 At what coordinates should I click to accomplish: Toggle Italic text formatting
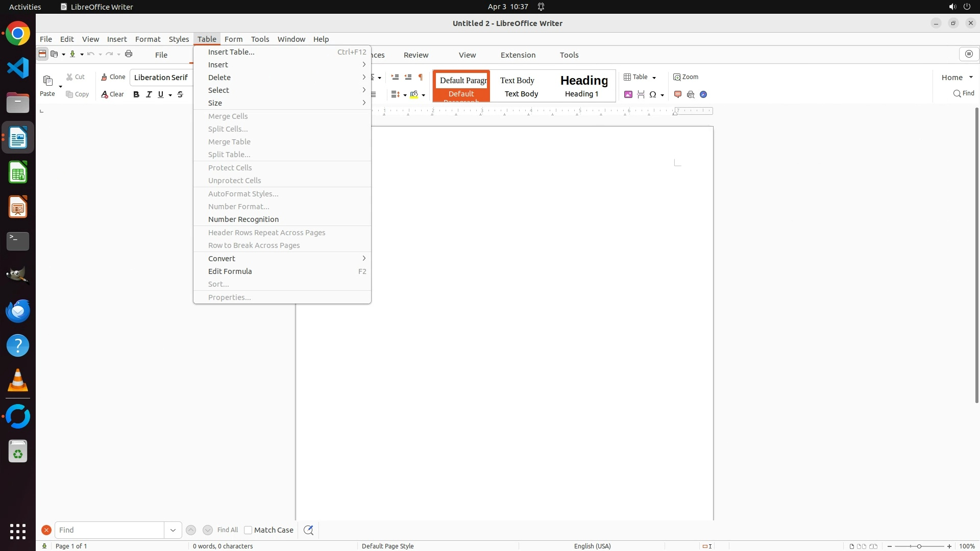pos(149,94)
